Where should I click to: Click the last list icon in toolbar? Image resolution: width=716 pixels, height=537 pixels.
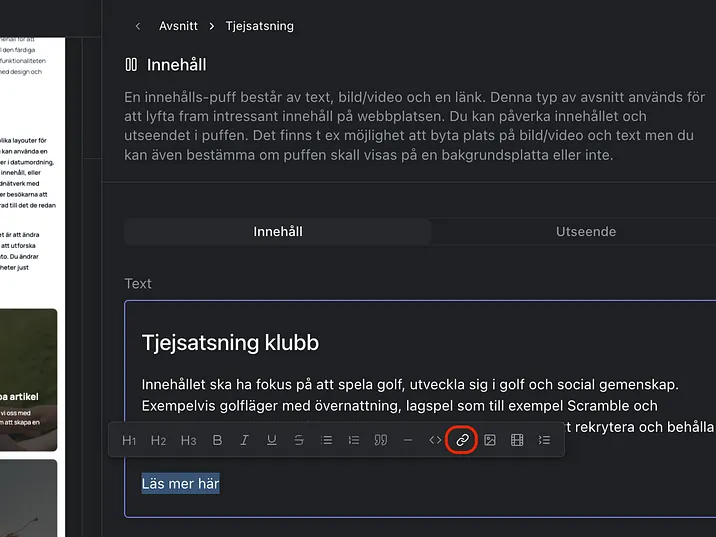[x=544, y=440]
